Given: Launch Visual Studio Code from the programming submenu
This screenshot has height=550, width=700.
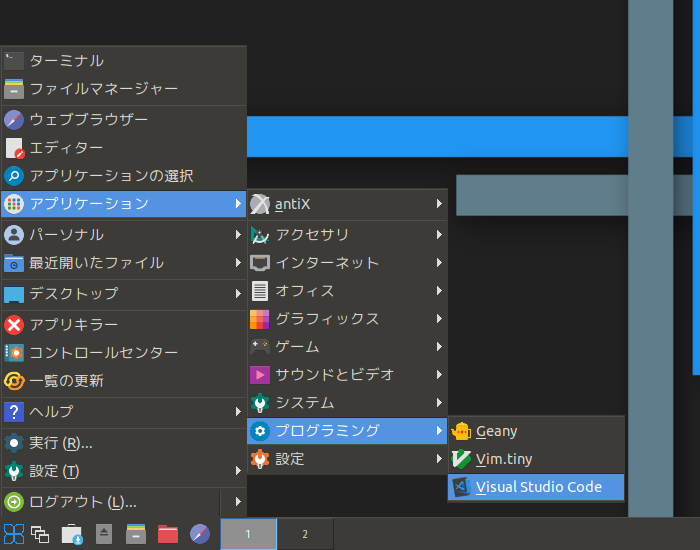Looking at the screenshot, I should point(536,487).
